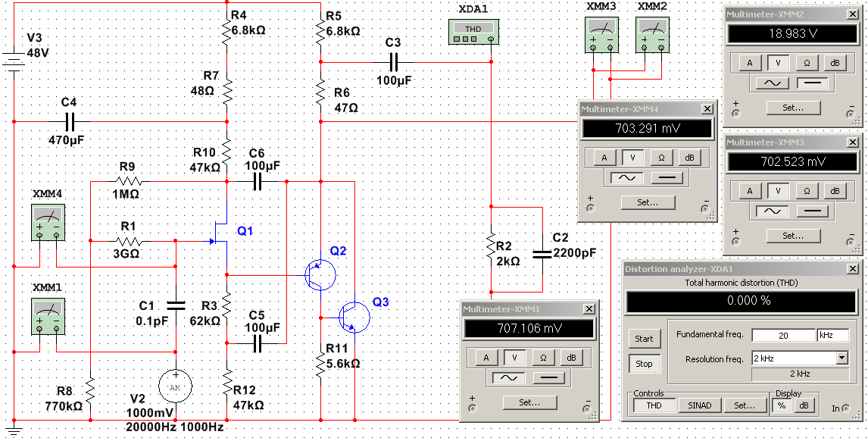Select resistor R2 2kΩ symbol
The width and height of the screenshot is (868, 438).
point(491,246)
